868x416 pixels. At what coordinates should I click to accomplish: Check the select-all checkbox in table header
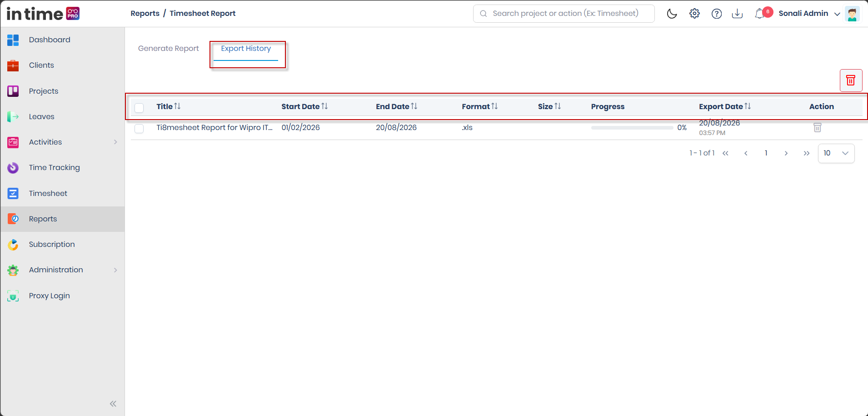(139, 107)
